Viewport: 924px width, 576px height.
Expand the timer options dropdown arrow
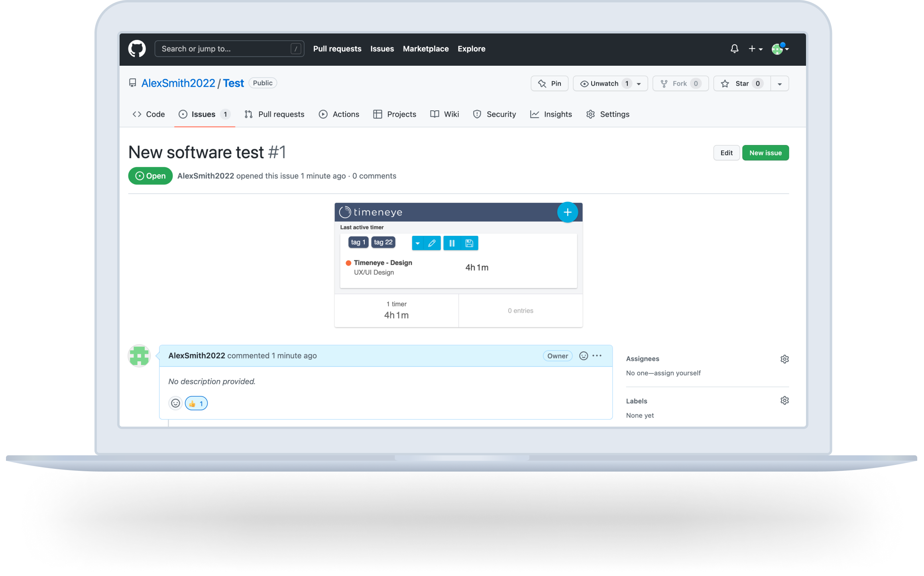pyautogui.click(x=417, y=243)
